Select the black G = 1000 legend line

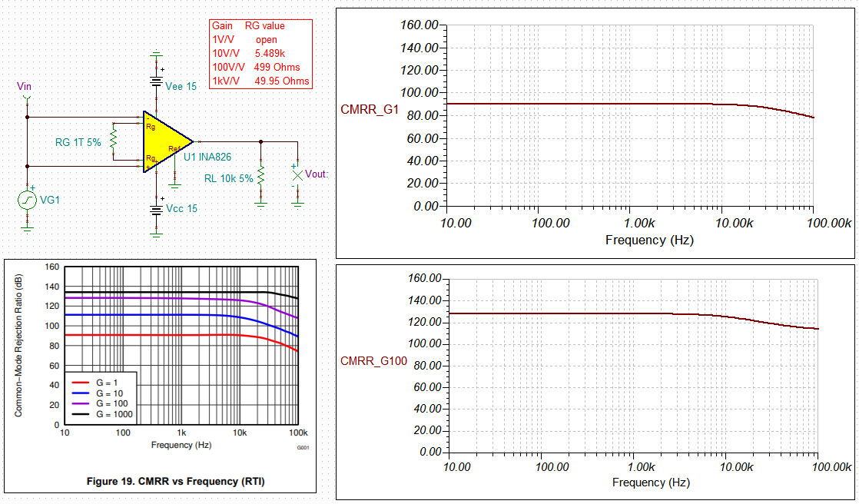[x=79, y=414]
